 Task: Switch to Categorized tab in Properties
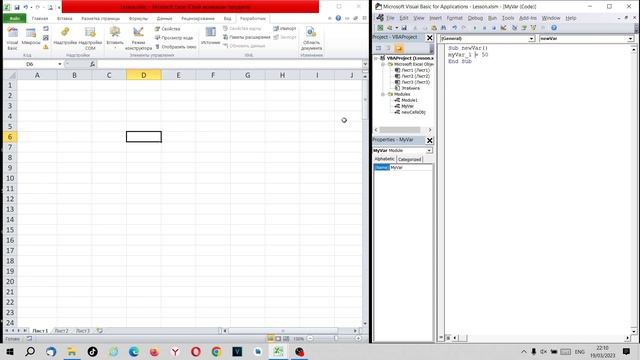pyautogui.click(x=409, y=160)
